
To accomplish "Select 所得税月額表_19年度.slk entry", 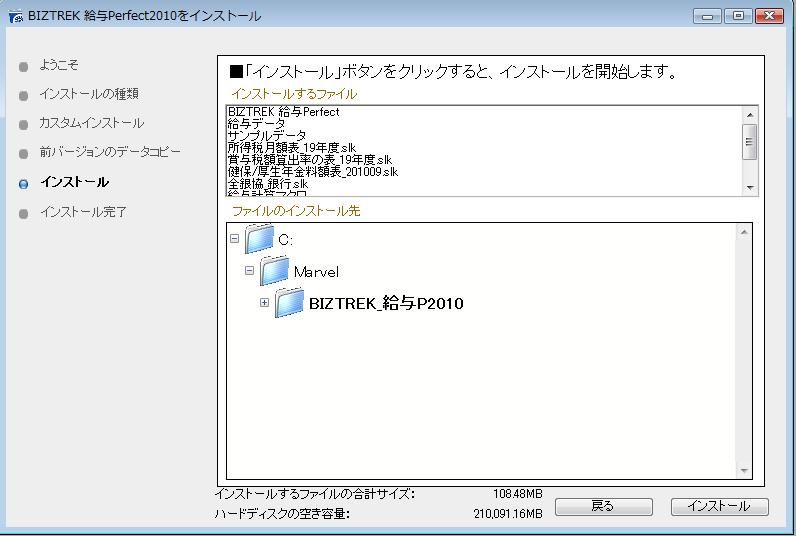I will pos(292,148).
